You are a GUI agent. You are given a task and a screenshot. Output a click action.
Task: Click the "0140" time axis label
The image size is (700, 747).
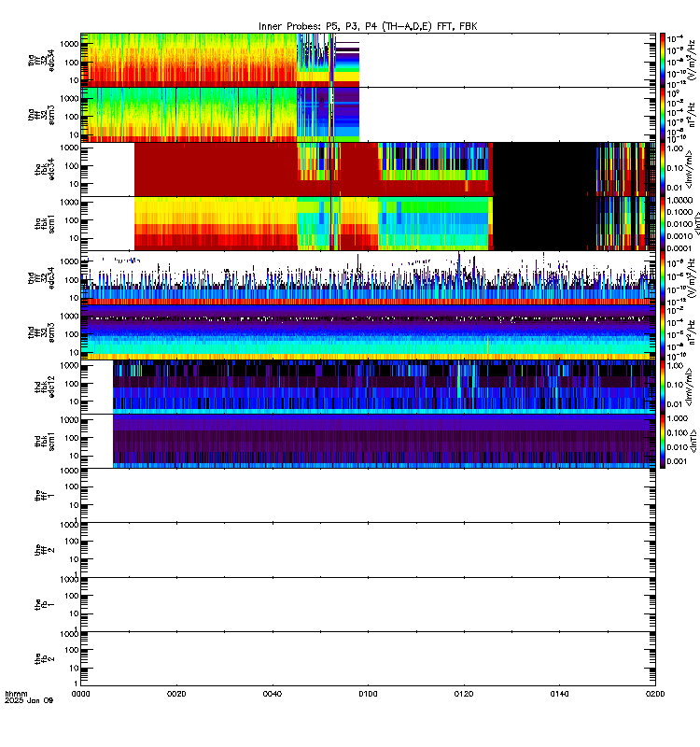[x=559, y=694]
